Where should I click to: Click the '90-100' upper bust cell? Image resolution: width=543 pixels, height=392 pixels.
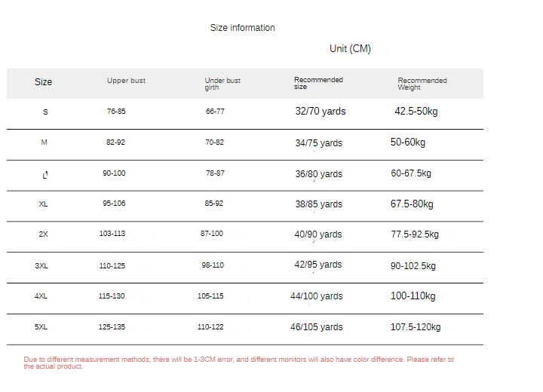(x=115, y=173)
